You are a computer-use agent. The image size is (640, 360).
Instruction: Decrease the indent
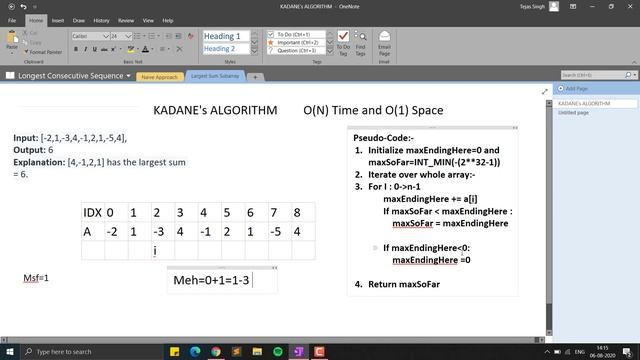(x=168, y=36)
